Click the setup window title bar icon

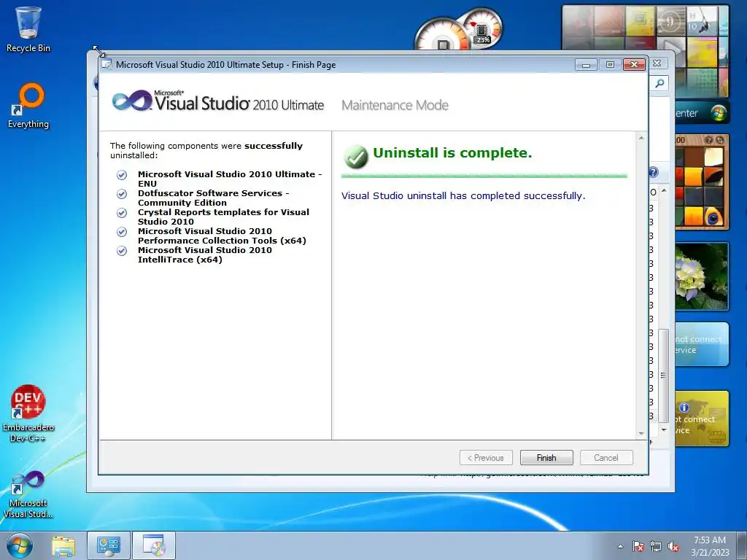(107, 64)
